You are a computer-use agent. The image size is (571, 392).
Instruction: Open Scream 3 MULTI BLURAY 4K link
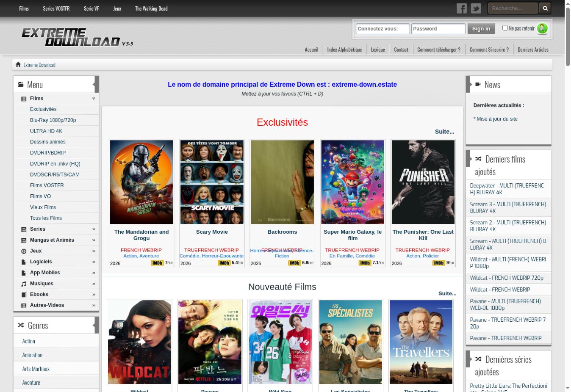pos(508,207)
